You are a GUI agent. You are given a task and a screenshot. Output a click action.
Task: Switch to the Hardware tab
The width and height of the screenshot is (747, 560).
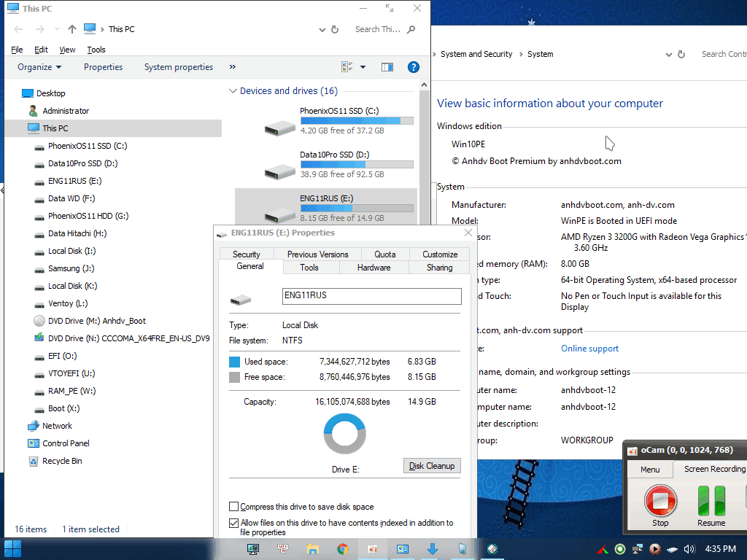(374, 268)
